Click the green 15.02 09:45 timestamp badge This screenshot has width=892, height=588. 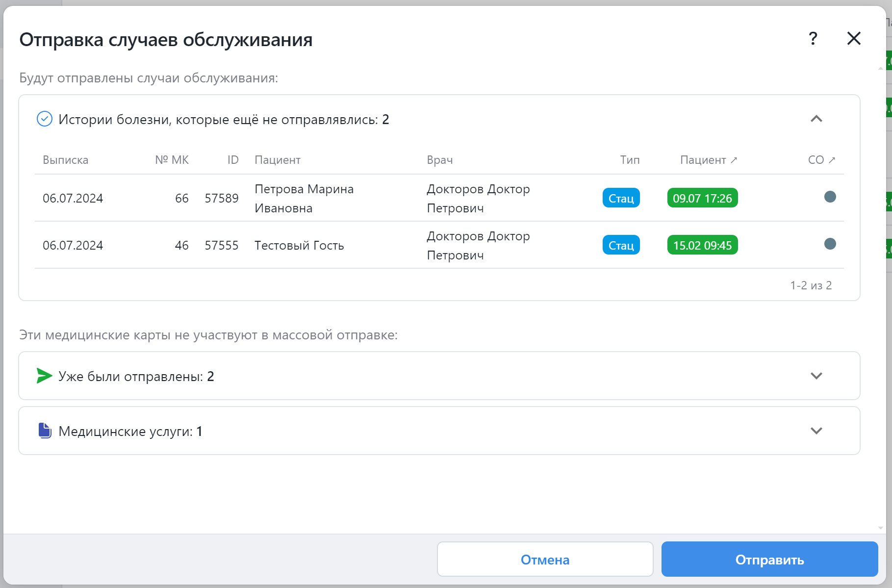(x=702, y=245)
